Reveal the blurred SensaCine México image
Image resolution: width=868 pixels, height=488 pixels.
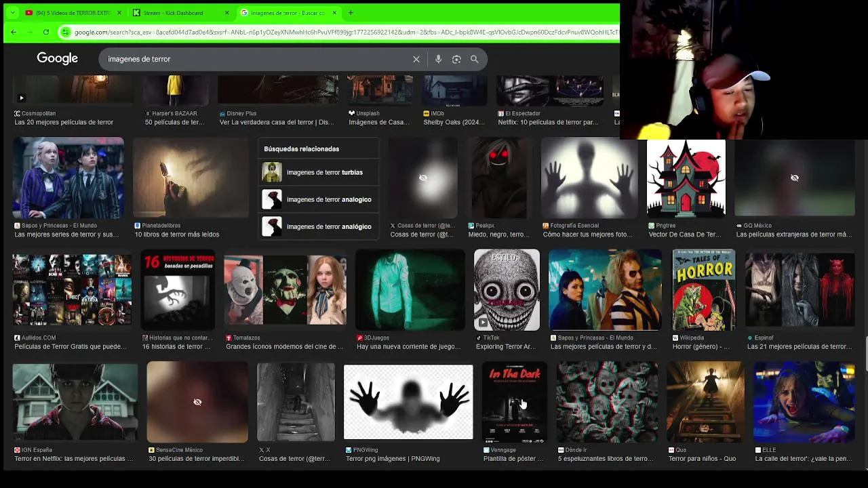tap(197, 402)
